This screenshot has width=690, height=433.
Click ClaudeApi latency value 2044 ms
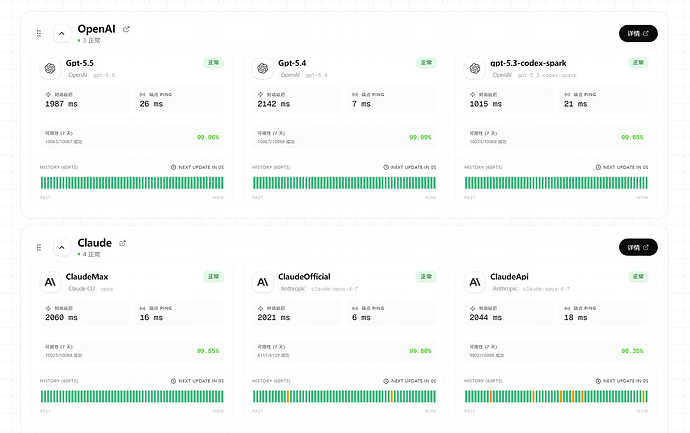486,317
